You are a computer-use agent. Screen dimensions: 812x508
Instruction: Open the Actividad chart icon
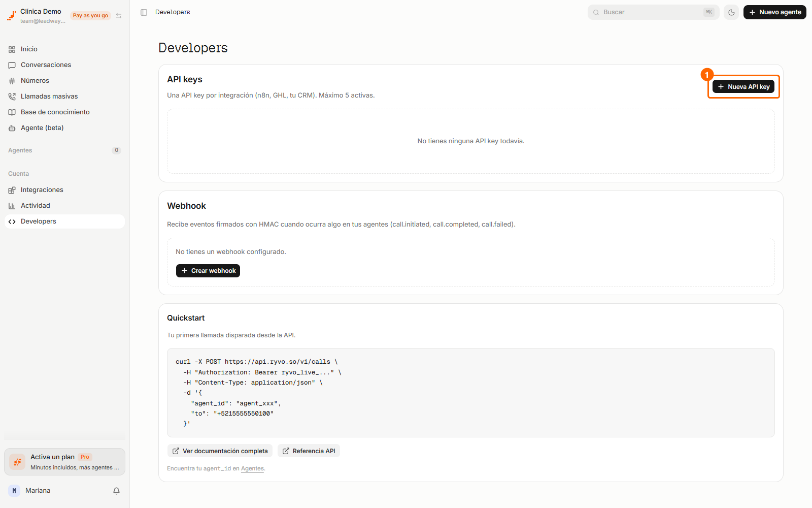tap(12, 206)
